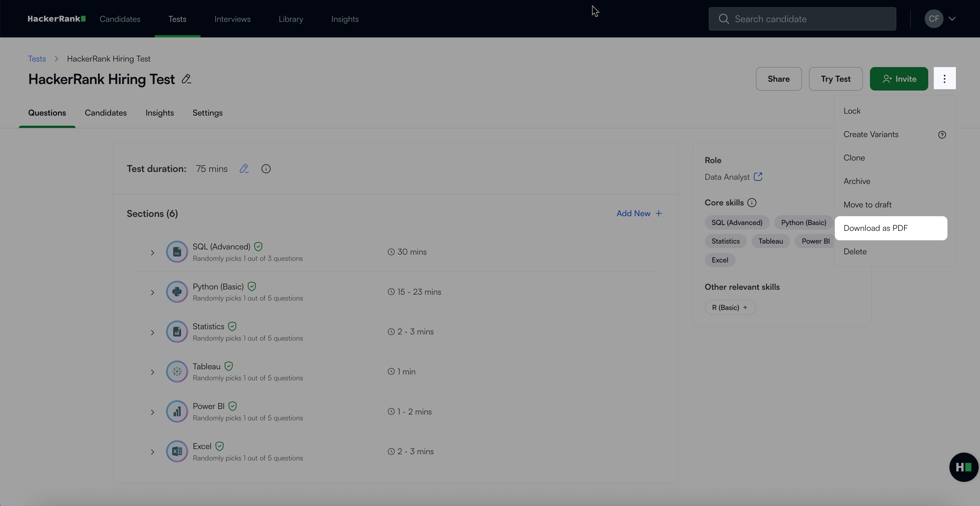Expand the Python (Basic) section

click(152, 293)
